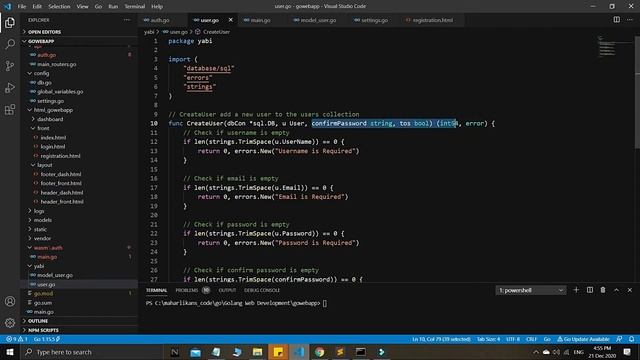Close the user.go editor tab

click(231, 20)
